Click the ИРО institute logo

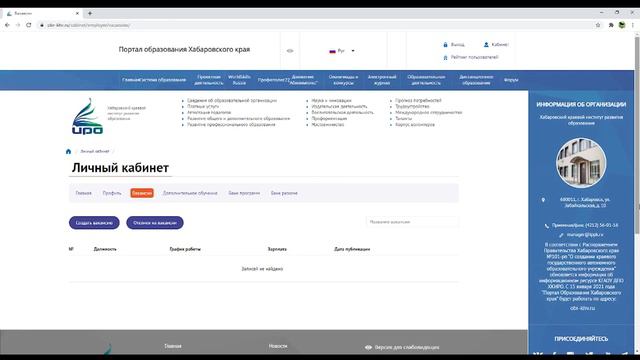87,116
